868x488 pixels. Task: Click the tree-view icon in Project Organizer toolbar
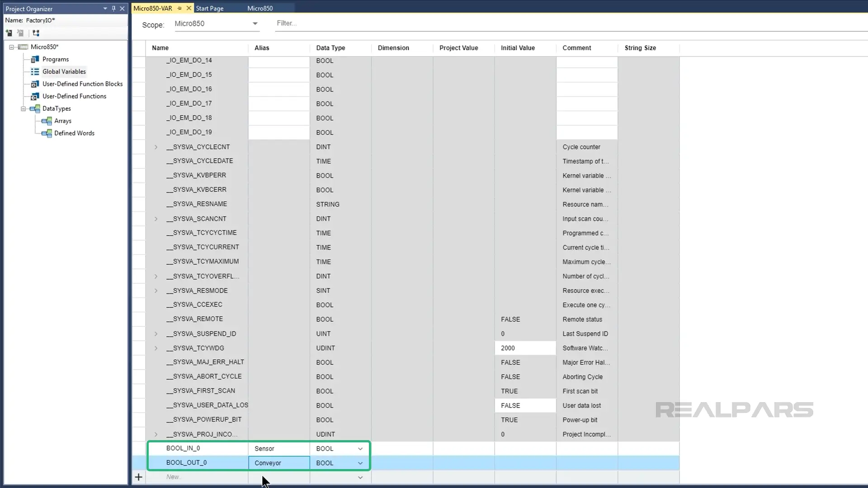tap(36, 33)
